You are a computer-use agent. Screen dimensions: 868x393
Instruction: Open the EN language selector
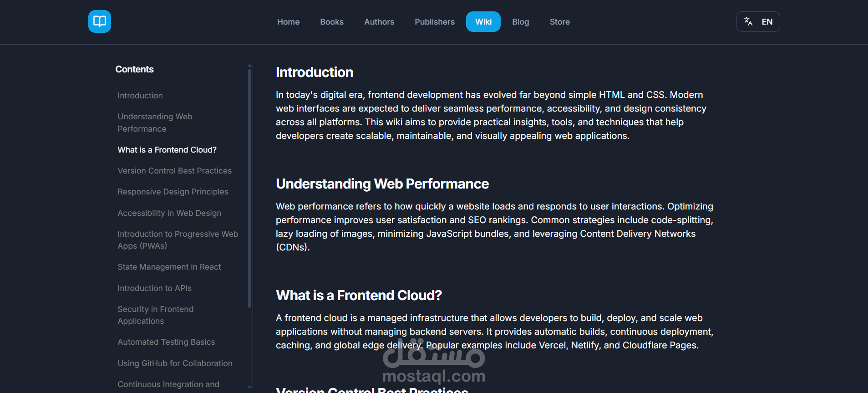[766, 22]
